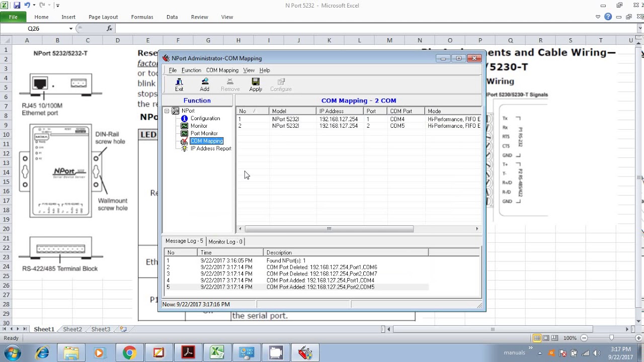Click the NPort Administrator taskbar icon

pyautogui.click(x=305, y=353)
